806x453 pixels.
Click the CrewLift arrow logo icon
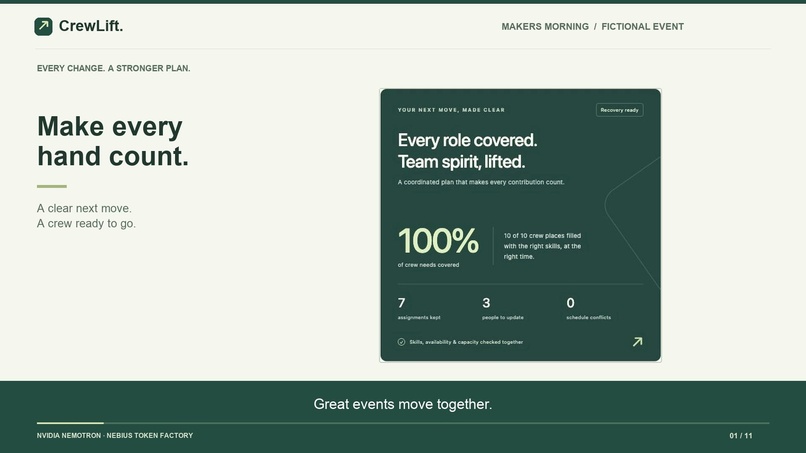[x=43, y=26]
